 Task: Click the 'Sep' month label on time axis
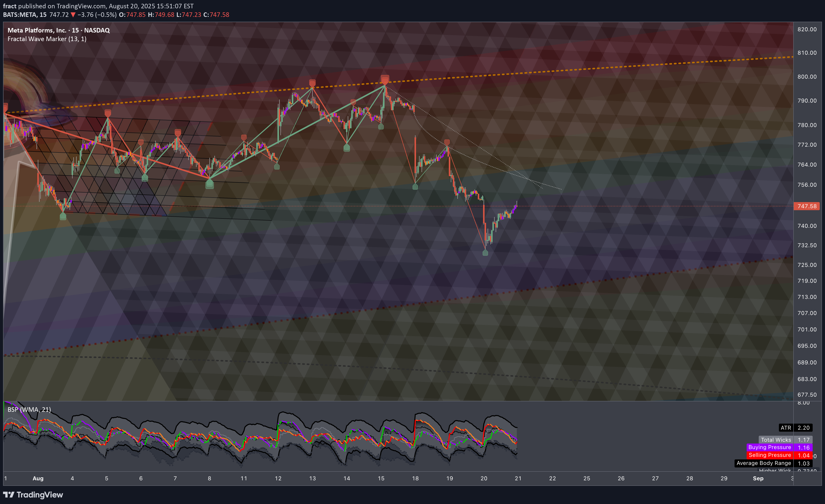click(x=758, y=479)
